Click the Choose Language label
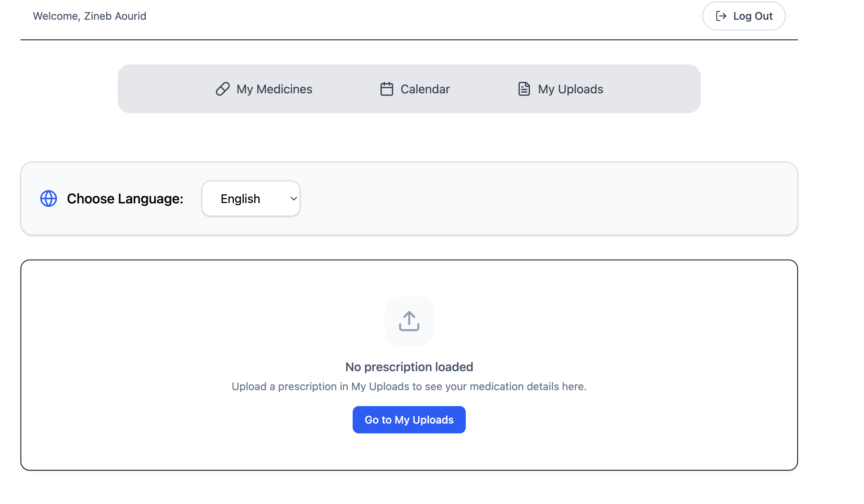864x504 pixels. tap(125, 198)
